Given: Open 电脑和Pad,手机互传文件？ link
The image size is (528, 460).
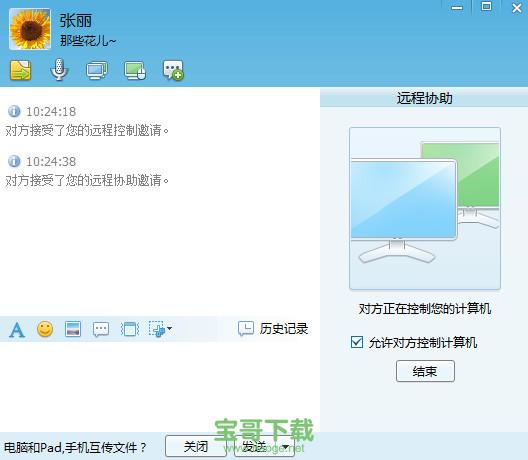Looking at the screenshot, I should pos(75,448).
